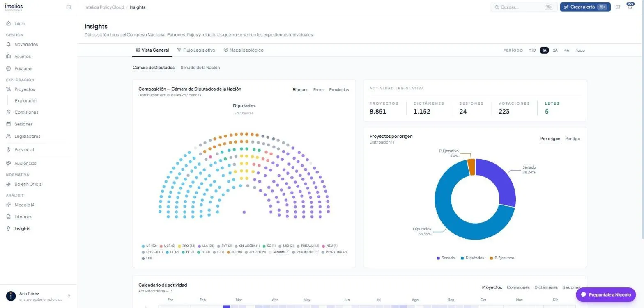
Task: Open Novedades via its bell icon
Action: tap(9, 44)
